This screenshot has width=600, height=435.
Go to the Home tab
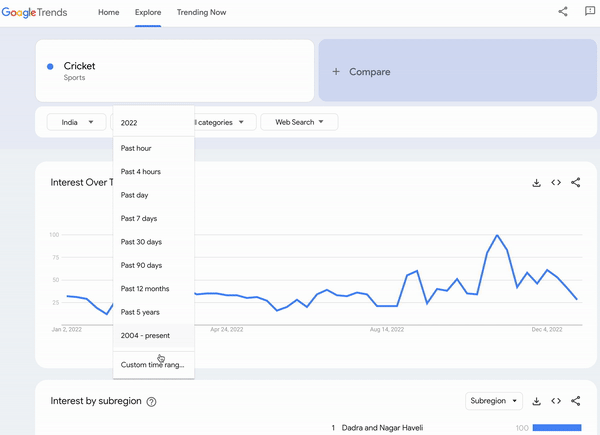(x=108, y=12)
